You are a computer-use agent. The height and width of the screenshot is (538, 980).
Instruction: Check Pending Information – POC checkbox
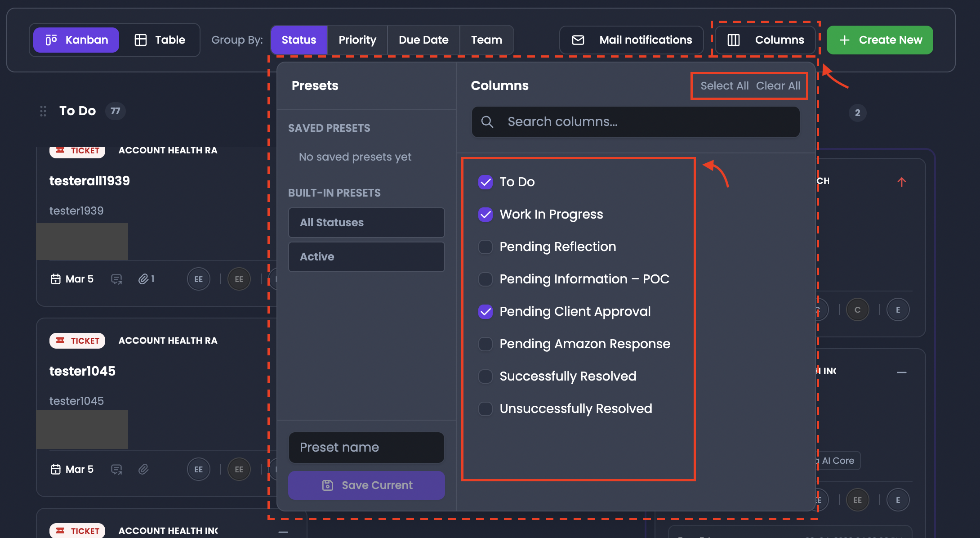click(x=486, y=279)
